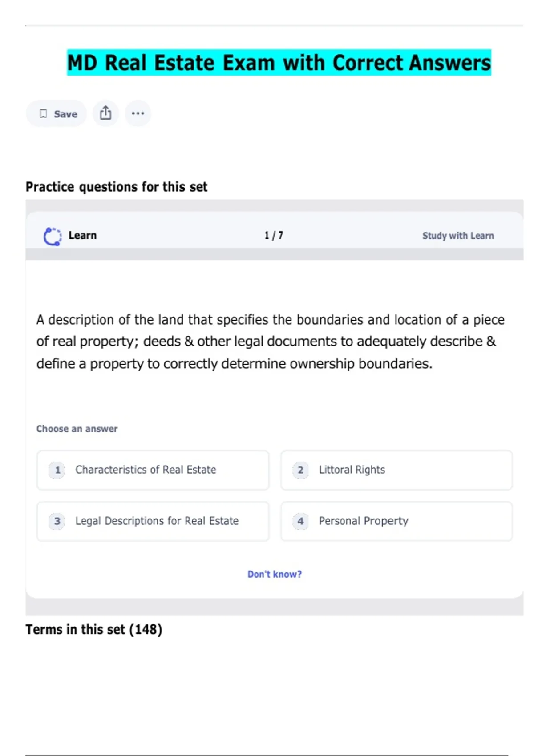Click the 1 / 7 question counter
This screenshot has height=756, width=534.
coord(274,236)
